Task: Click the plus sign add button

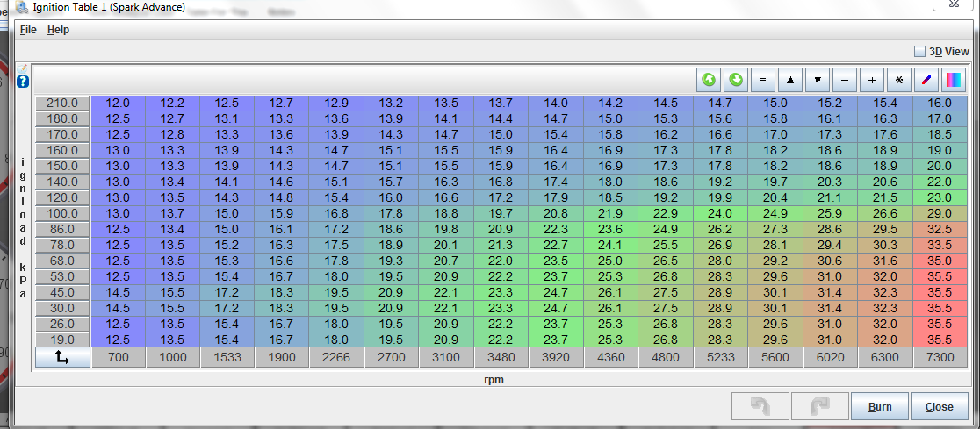Action: point(872,80)
